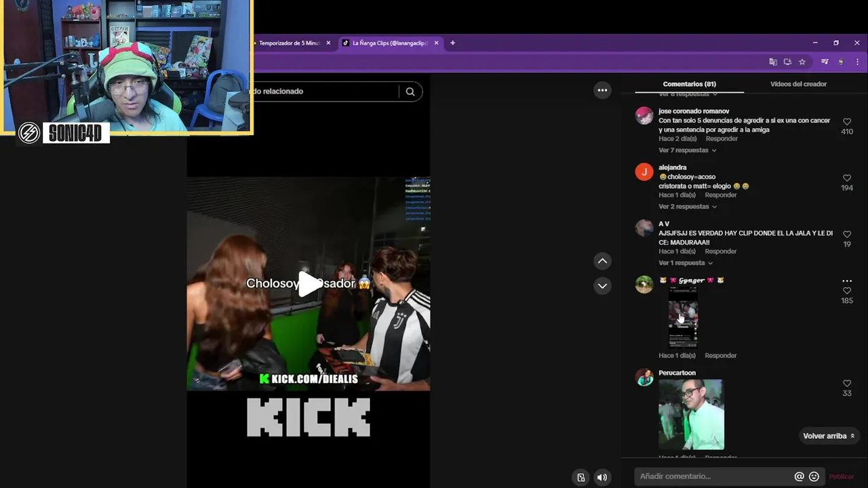Click A V username text
This screenshot has width=868, height=488.
point(664,224)
